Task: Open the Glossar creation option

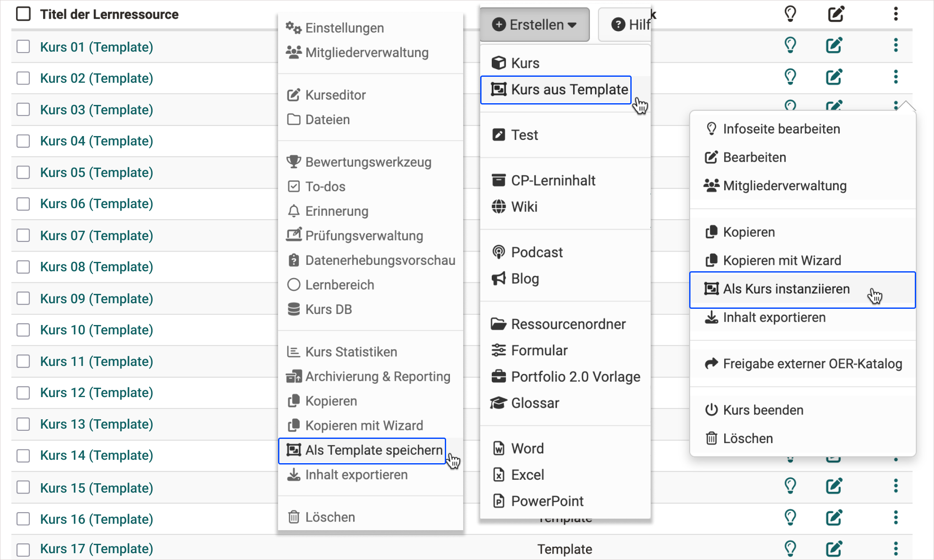Action: pyautogui.click(x=535, y=403)
